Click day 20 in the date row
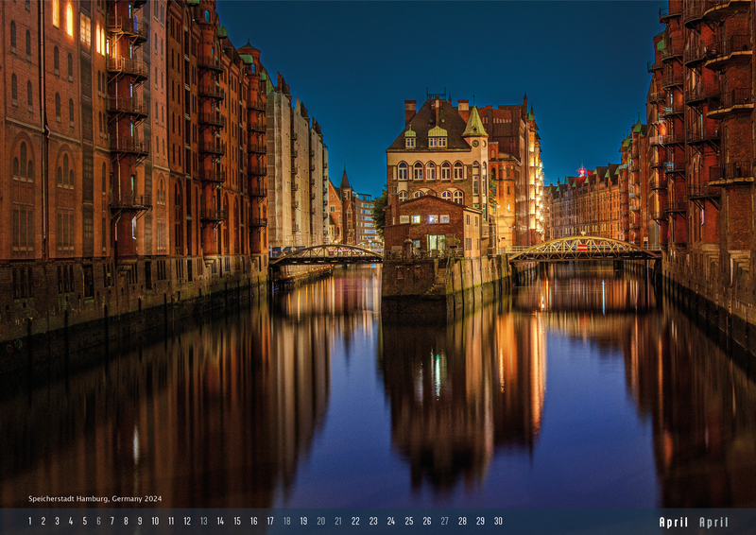This screenshot has height=535, width=756. (321, 521)
